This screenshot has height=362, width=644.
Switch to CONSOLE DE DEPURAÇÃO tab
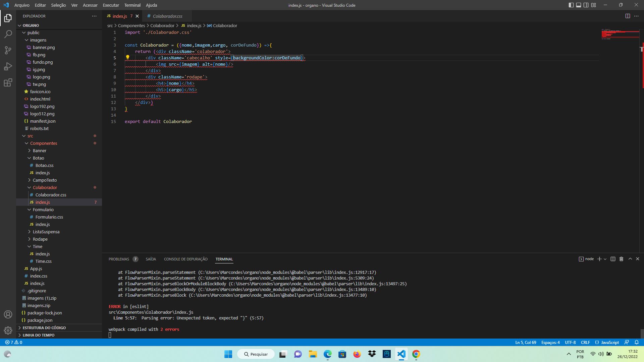pos(186,259)
